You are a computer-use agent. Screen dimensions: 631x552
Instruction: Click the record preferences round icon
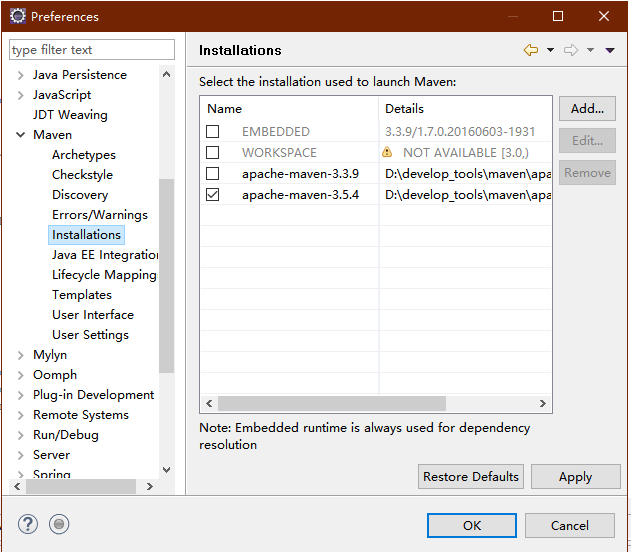pos(59,524)
